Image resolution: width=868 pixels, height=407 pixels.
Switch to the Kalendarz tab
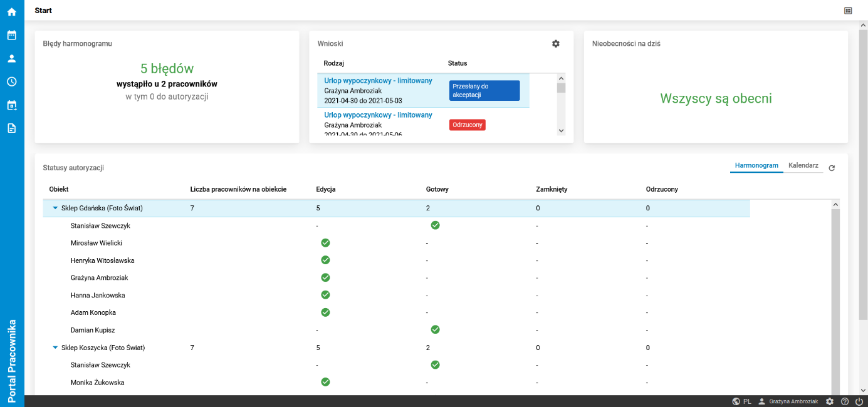click(803, 165)
